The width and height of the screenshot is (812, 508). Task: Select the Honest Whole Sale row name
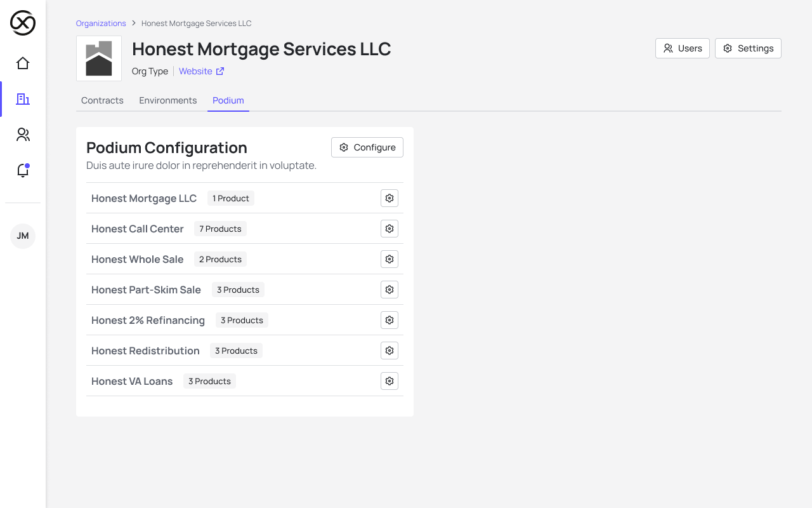click(x=138, y=259)
